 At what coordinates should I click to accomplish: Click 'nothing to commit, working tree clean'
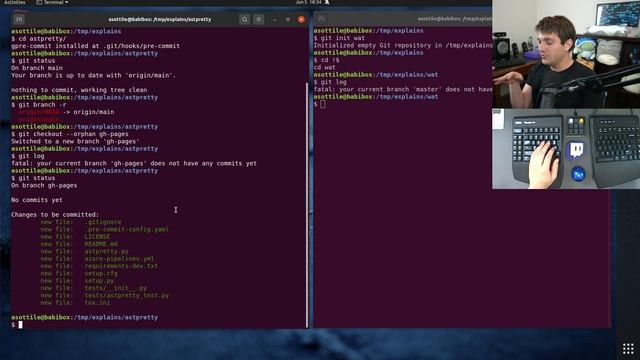pyautogui.click(x=79, y=90)
